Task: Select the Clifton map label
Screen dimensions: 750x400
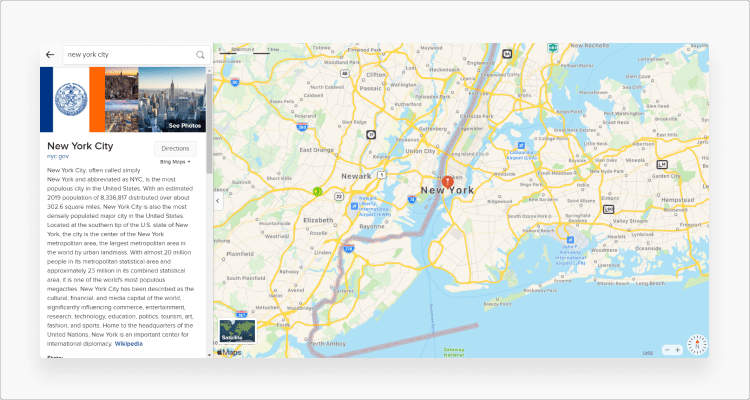Action: 375,75
